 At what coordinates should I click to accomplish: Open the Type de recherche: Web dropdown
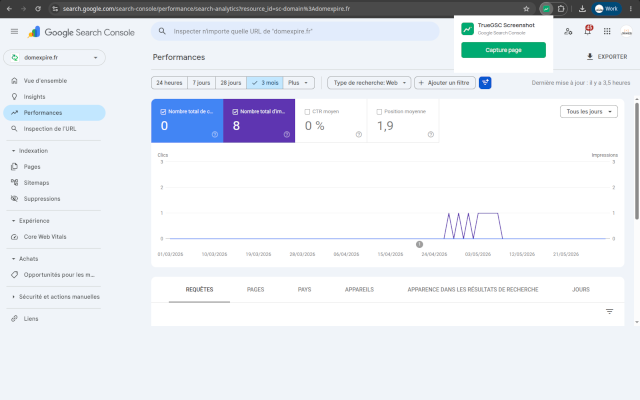pyautogui.click(x=369, y=83)
